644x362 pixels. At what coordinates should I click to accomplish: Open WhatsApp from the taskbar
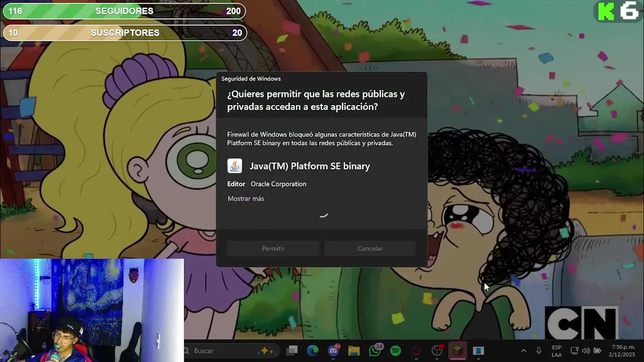[x=375, y=350]
